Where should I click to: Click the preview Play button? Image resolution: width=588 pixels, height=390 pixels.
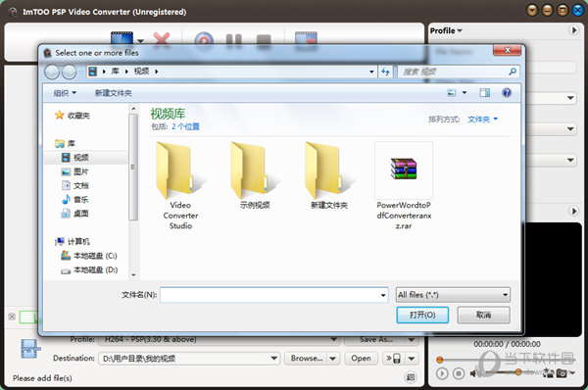pos(442,373)
